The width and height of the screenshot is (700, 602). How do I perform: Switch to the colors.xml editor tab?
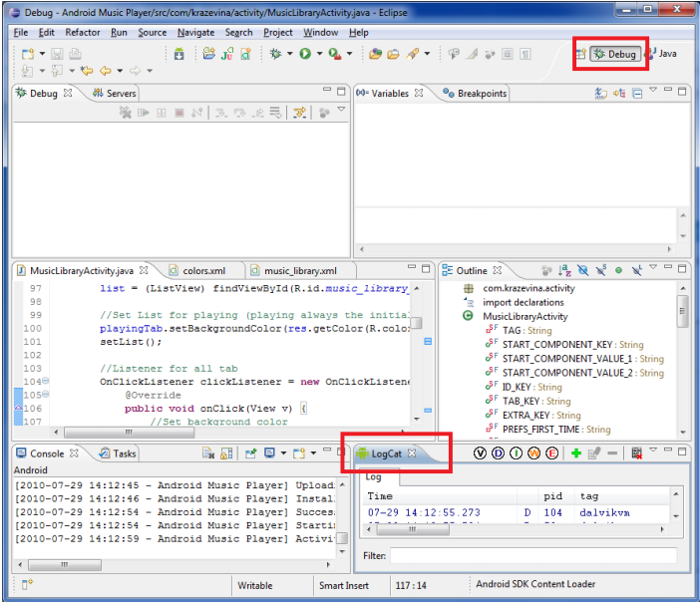pyautogui.click(x=196, y=270)
